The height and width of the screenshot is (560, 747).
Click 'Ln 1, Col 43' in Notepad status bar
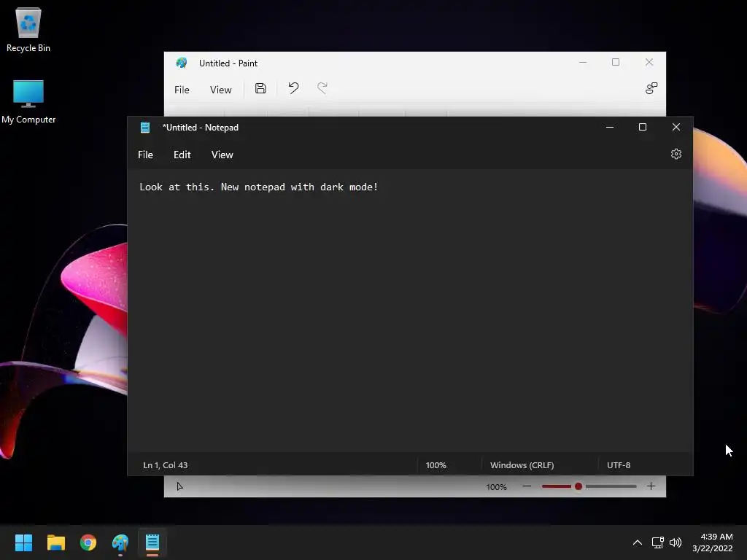166,465
